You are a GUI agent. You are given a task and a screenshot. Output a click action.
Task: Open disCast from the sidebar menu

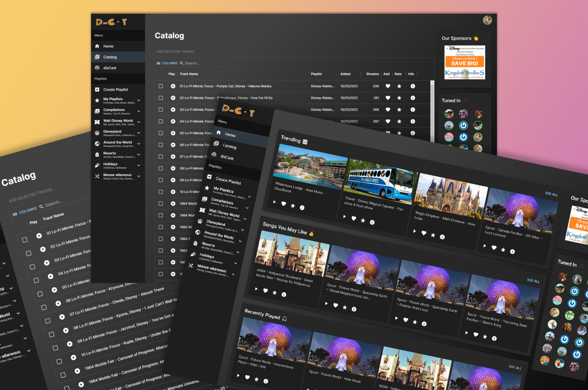tap(109, 68)
